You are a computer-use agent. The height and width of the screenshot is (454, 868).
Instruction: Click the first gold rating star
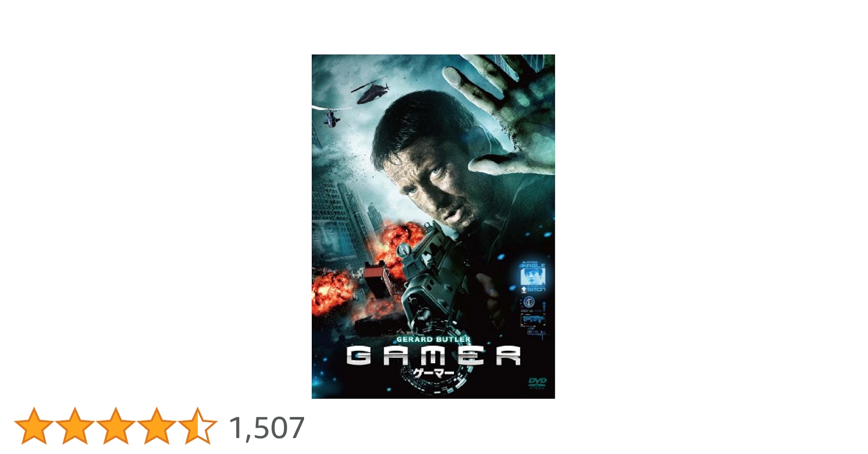point(34,425)
